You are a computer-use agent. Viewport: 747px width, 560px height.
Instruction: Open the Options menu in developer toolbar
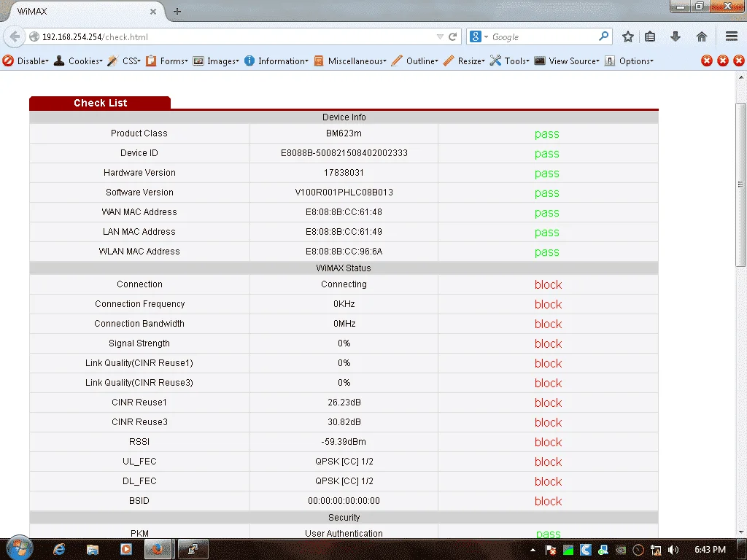(629, 61)
